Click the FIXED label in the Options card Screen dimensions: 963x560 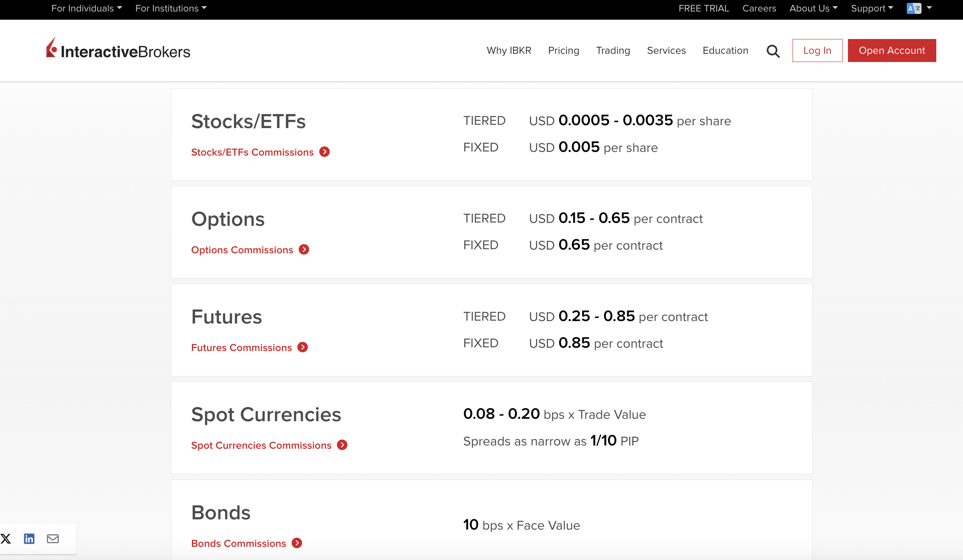pos(481,245)
